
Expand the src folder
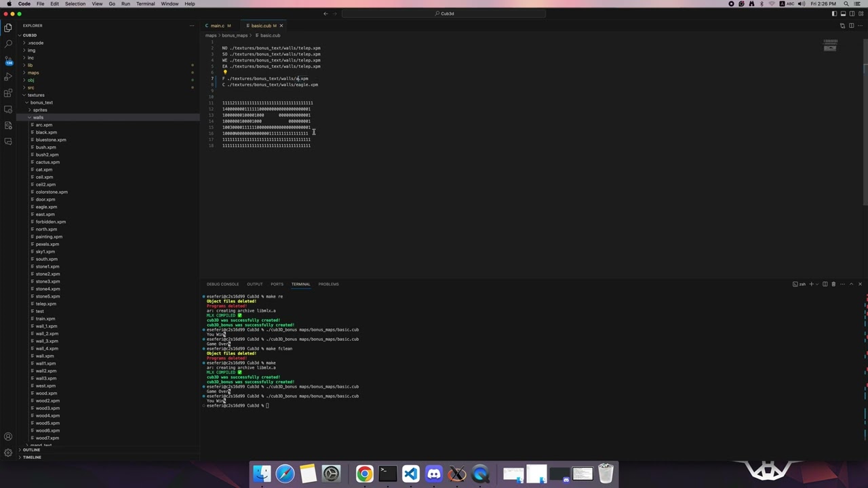(x=108, y=87)
